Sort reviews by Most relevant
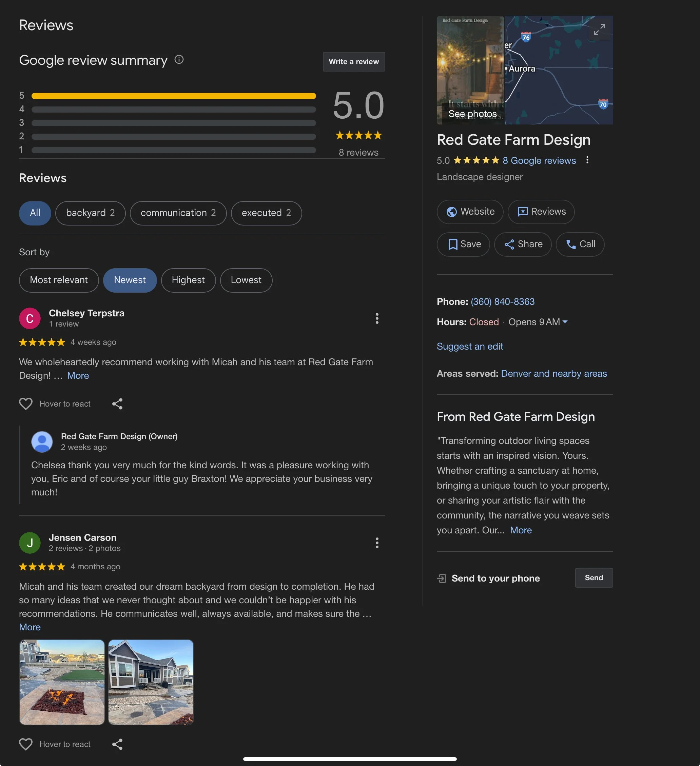 click(x=59, y=280)
